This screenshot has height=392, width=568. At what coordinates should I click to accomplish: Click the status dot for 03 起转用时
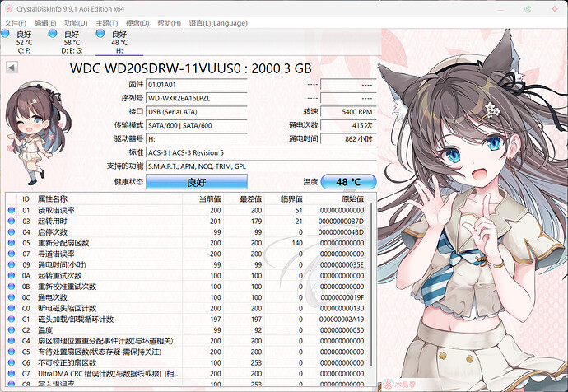point(12,221)
